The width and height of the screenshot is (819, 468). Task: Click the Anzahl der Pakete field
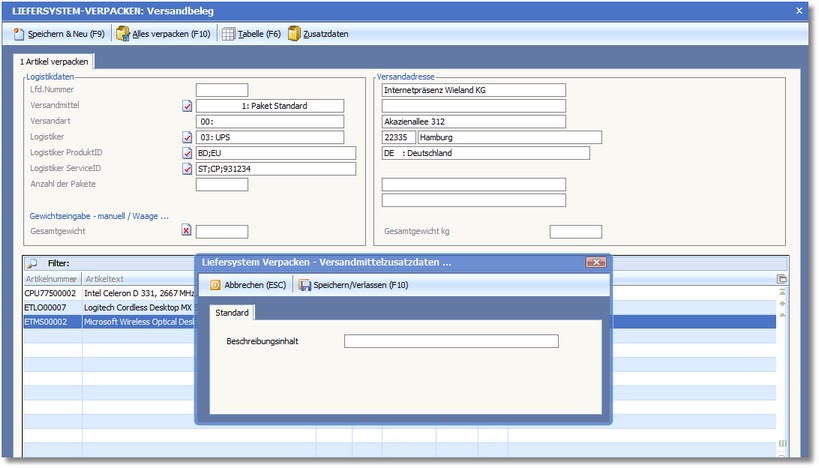tap(221, 184)
